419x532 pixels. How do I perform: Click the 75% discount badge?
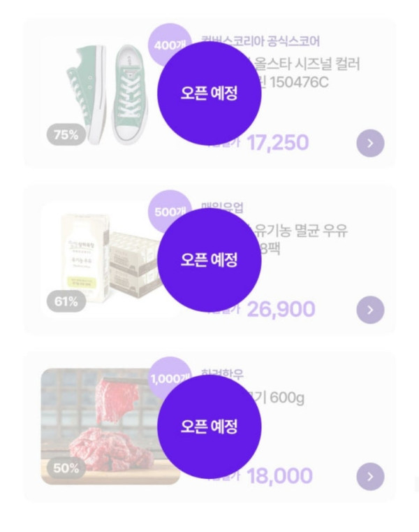point(66,136)
